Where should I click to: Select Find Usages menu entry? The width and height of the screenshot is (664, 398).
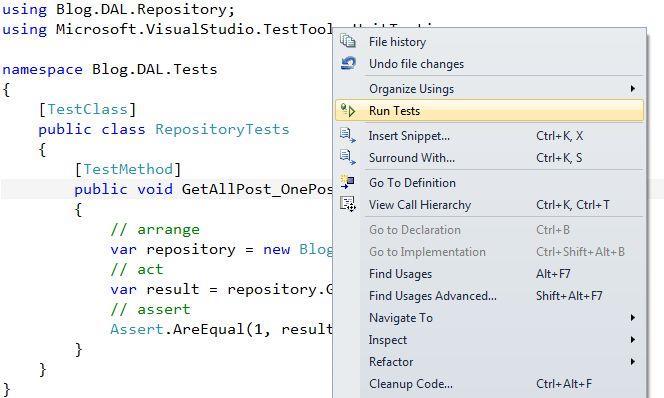(x=490, y=274)
